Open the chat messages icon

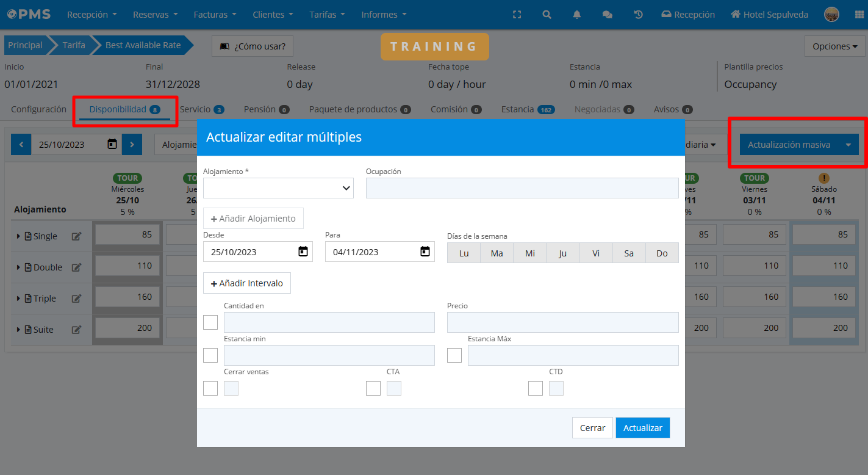607,15
